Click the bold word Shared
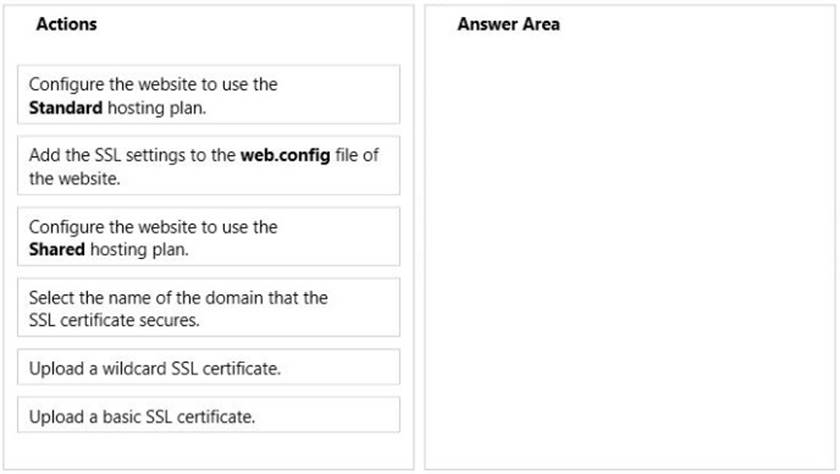The image size is (840, 474). (x=57, y=250)
